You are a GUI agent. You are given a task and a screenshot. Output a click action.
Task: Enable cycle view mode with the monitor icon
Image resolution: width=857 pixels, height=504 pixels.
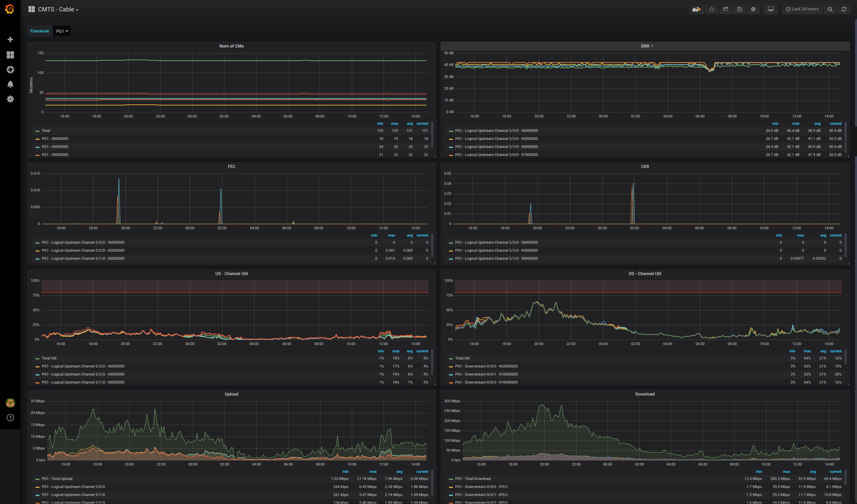coord(770,9)
